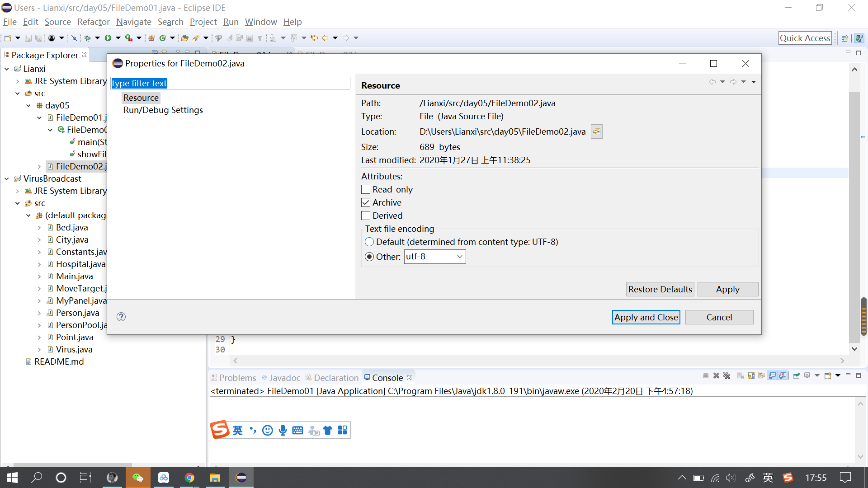Click the Open Type folder icon
The height and width of the screenshot is (488, 868).
point(184,38)
